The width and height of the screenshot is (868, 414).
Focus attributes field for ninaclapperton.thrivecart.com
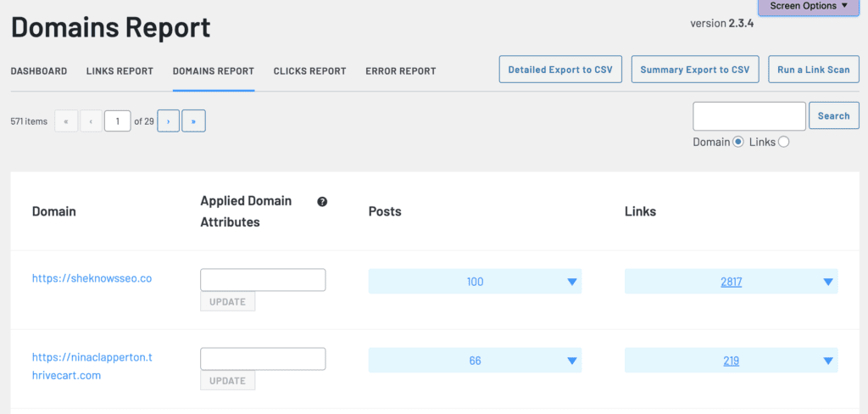pyautogui.click(x=263, y=359)
